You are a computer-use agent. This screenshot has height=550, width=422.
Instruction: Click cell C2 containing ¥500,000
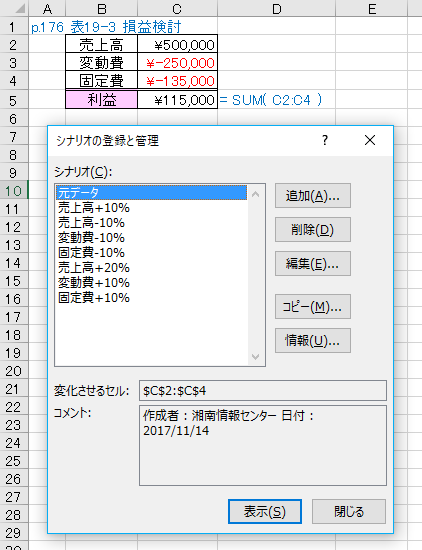click(x=177, y=45)
